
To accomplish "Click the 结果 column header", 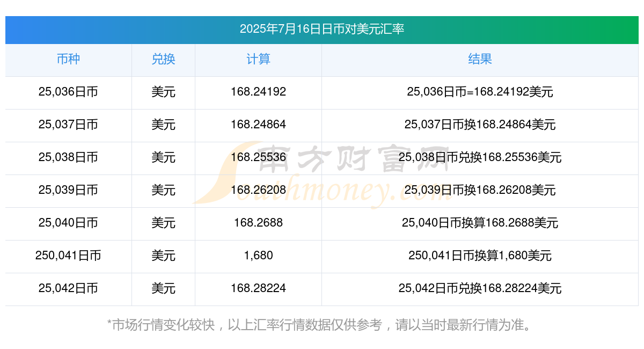I will point(480,59).
